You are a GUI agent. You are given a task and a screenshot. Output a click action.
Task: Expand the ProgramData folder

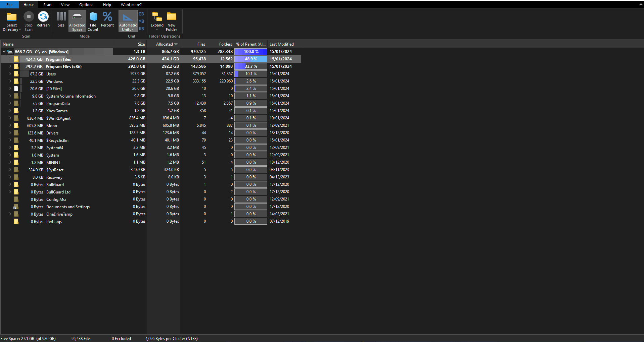[x=10, y=103]
